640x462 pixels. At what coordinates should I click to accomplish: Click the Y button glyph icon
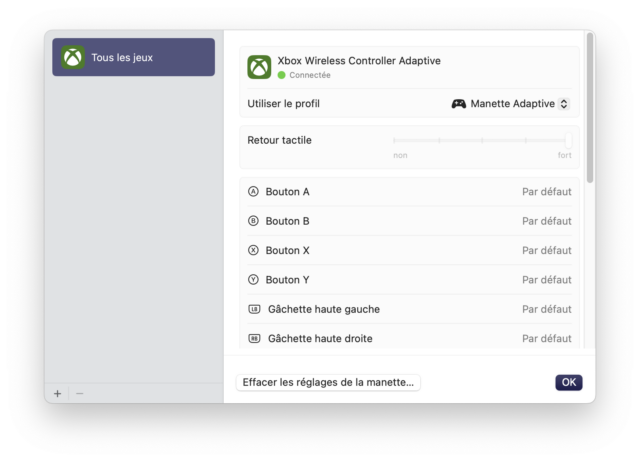point(253,280)
